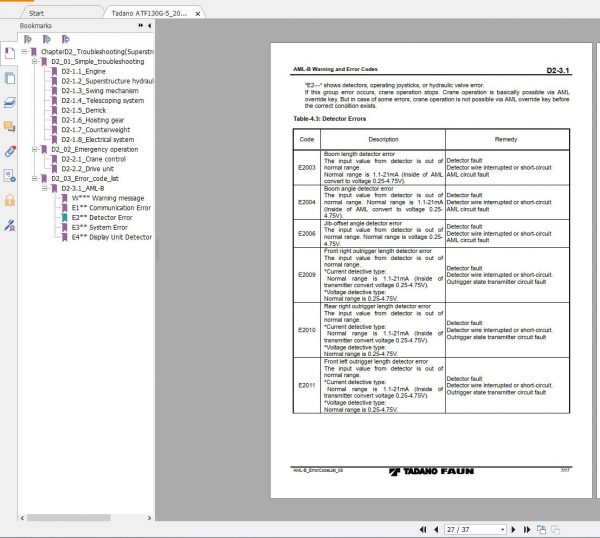Go to the previous page arrow
This screenshot has width=600, height=538.
(435, 527)
